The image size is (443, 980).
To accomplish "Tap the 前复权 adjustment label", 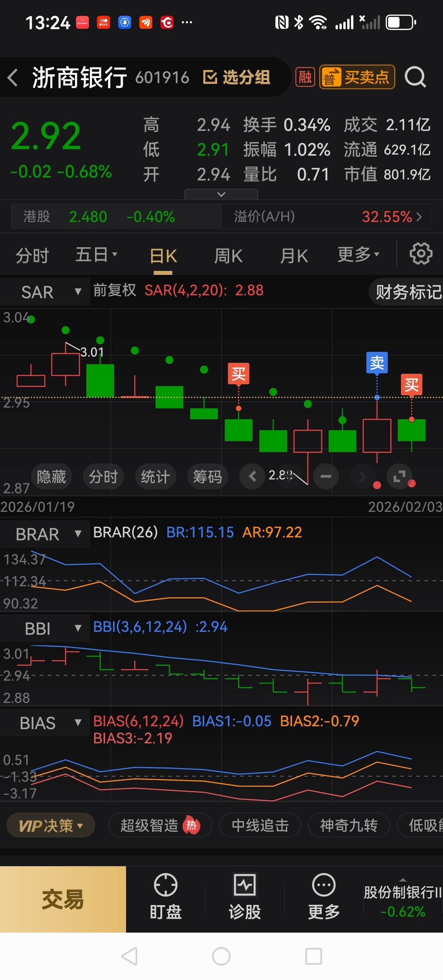I will 114,290.
